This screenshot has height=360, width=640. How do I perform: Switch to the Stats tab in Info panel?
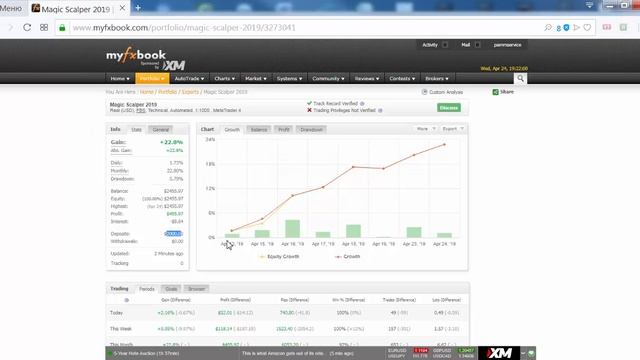click(x=136, y=129)
